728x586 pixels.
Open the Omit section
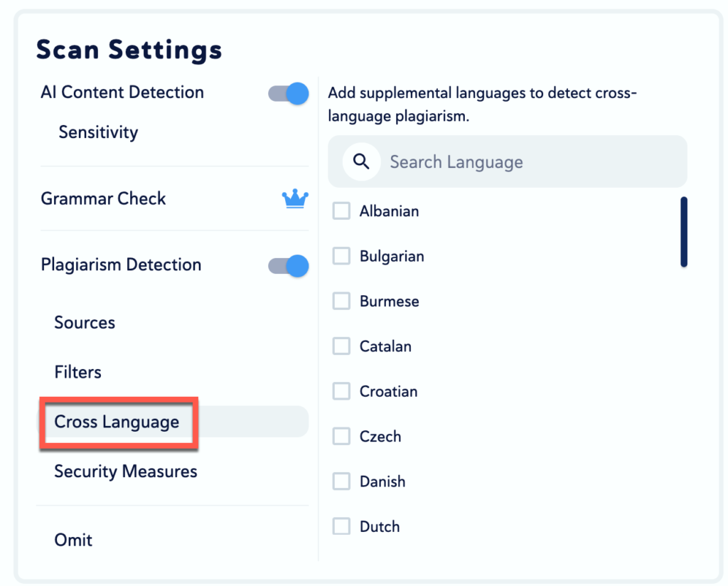pos(74,540)
